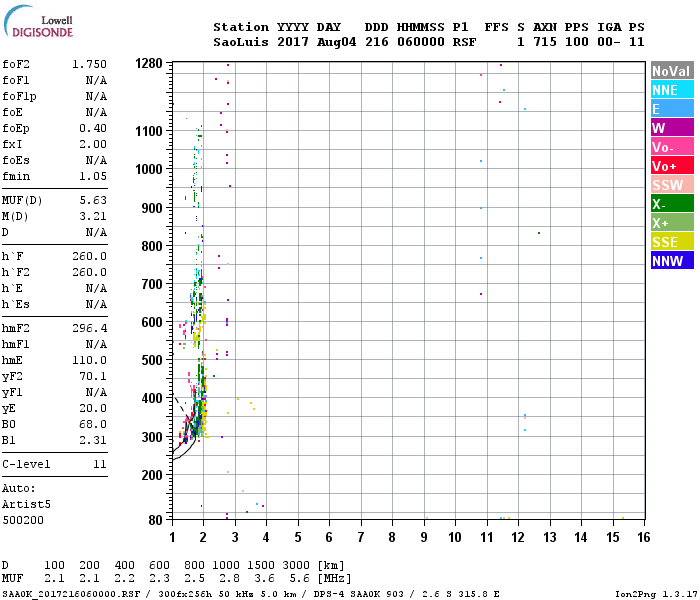Click the 2 MHz frequency axis label

pos(204,537)
